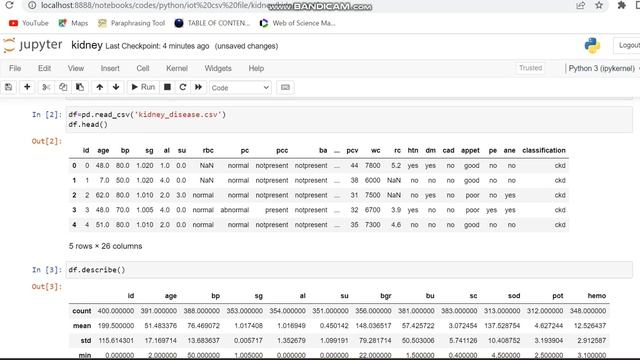The image size is (640, 360).
Task: Select the In [2] cell prompt
Action: pyautogui.click(x=47, y=115)
